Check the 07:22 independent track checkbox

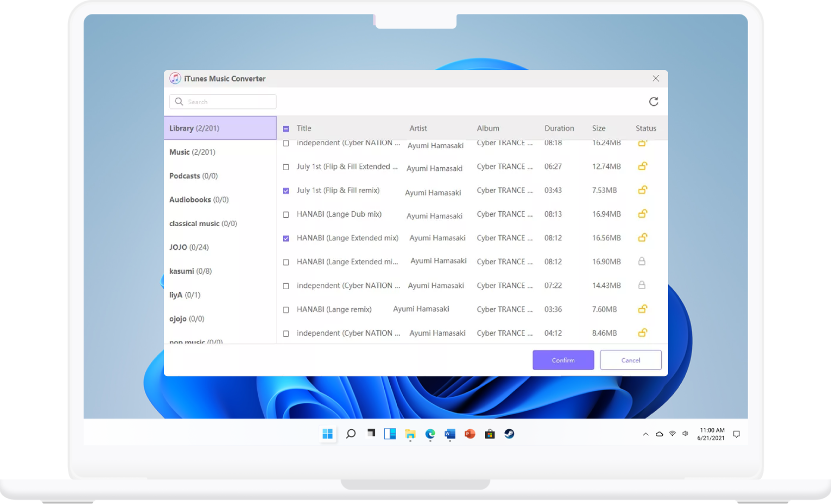[x=286, y=286]
